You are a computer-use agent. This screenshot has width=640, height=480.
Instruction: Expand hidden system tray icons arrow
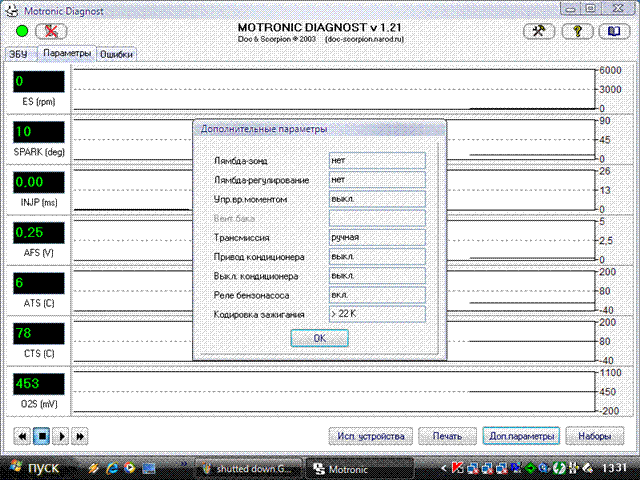[x=444, y=469]
